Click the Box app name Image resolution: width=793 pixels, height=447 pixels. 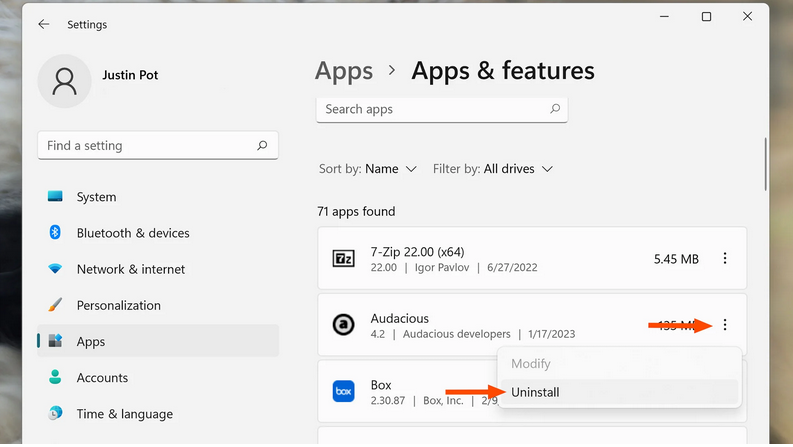pyautogui.click(x=381, y=385)
